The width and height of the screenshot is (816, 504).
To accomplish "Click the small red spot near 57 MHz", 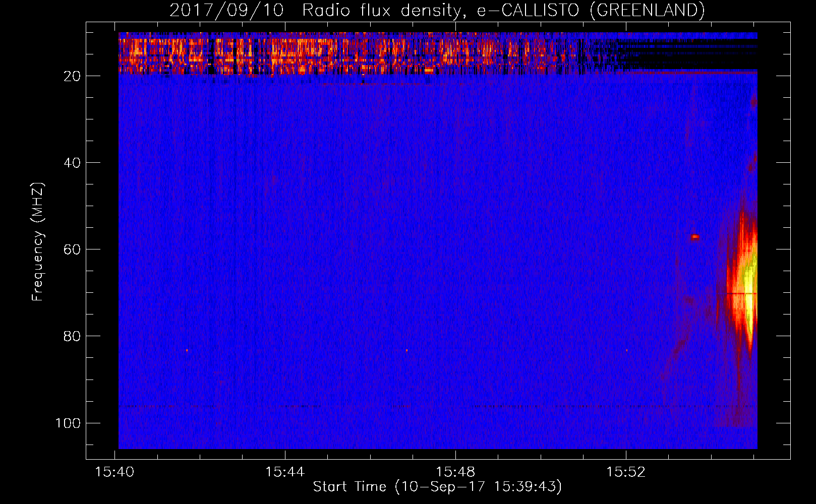I will (x=695, y=237).
